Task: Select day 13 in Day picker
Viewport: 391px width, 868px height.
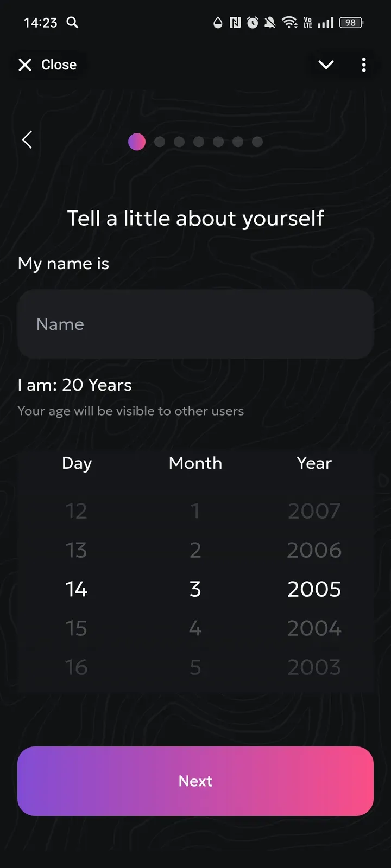Action: point(76,550)
